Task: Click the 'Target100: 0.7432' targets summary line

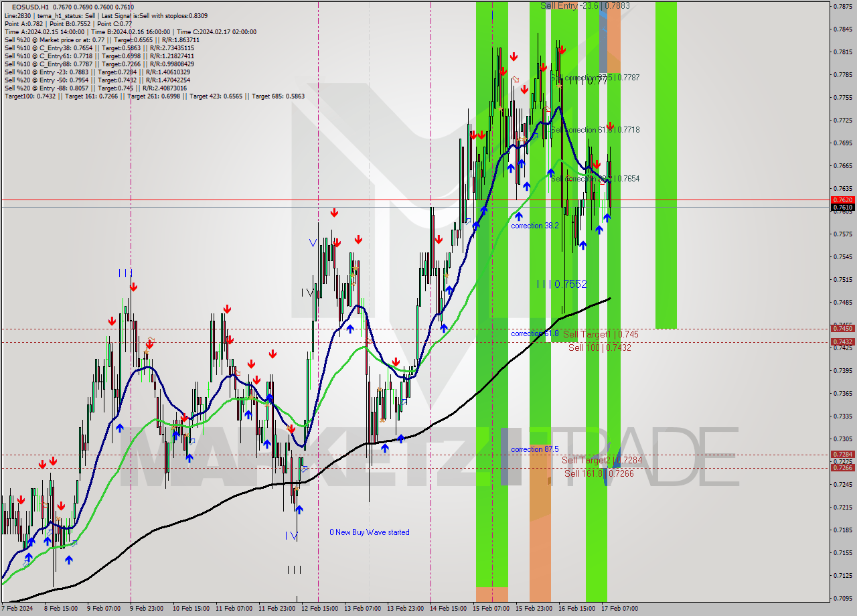Action: [x=154, y=96]
